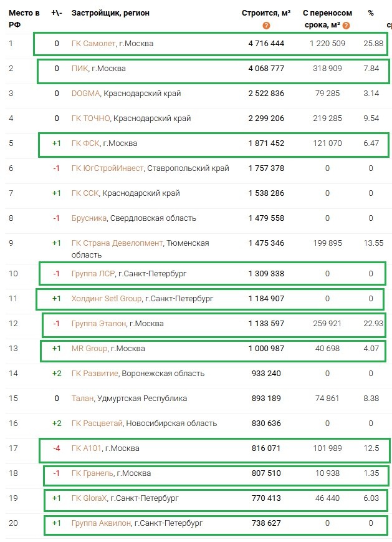This screenshot has width=392, height=542.
Task: Select the value 1 000 987
Action: click(x=266, y=349)
